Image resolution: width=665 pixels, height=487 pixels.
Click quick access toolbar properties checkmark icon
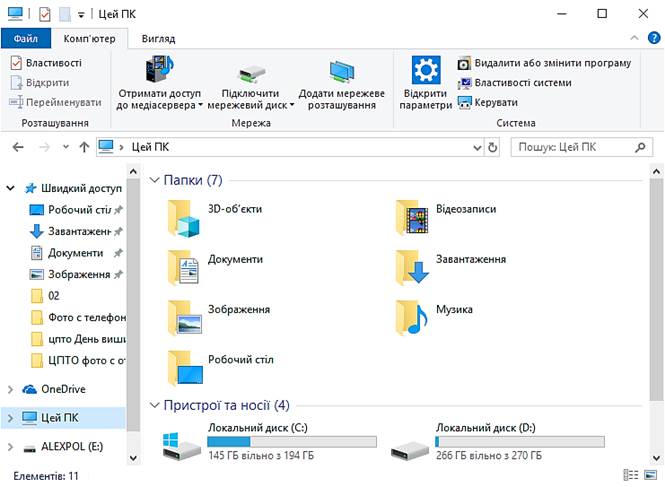pos(45,14)
